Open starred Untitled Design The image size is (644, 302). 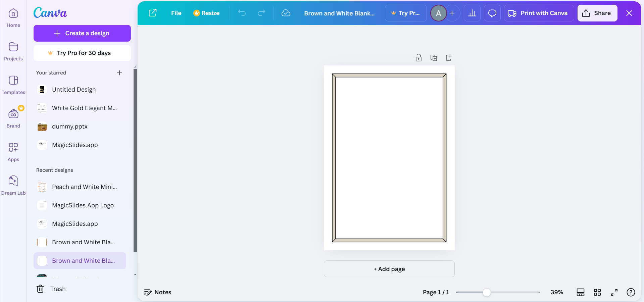[x=80, y=90]
